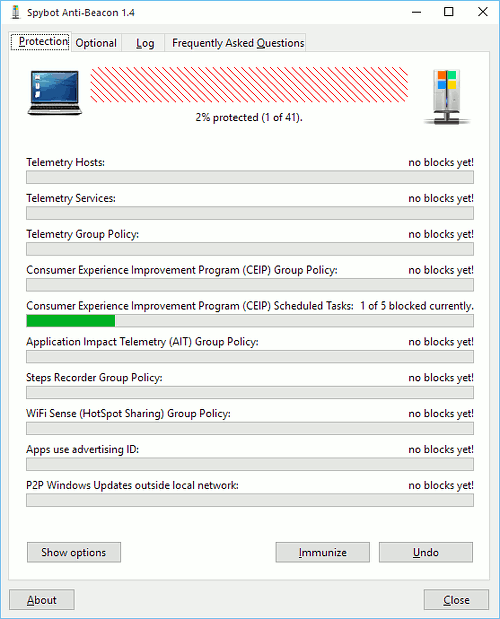Screen dimensions: 500x619
Task: Click the Steps Recorder Group Policy progress bar
Action: (250, 393)
